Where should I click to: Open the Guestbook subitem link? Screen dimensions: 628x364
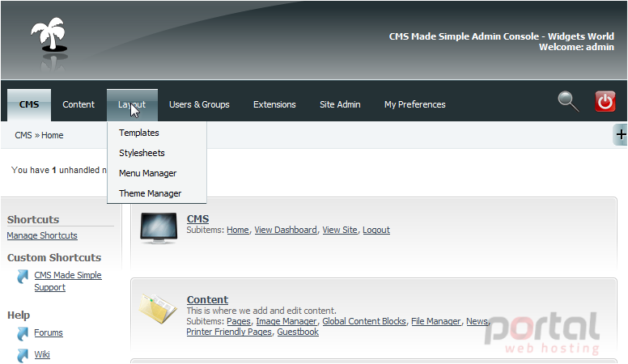point(298,332)
